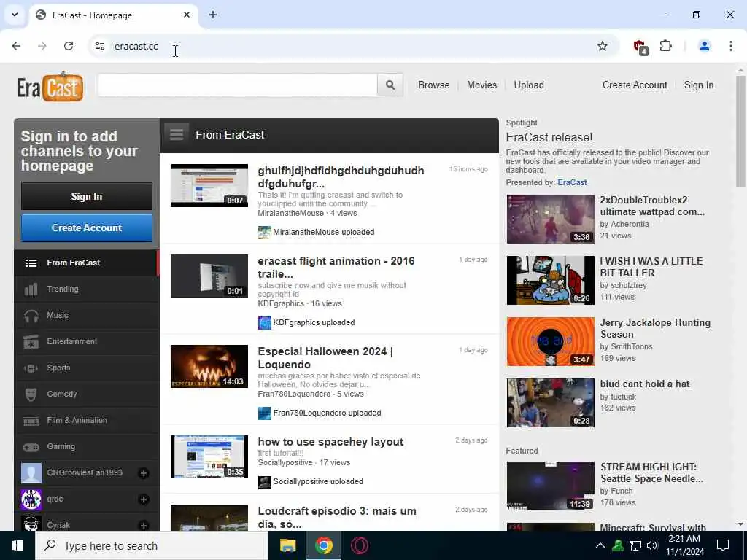Reload the page
Viewport: 747px width, 560px height.
[69, 46]
